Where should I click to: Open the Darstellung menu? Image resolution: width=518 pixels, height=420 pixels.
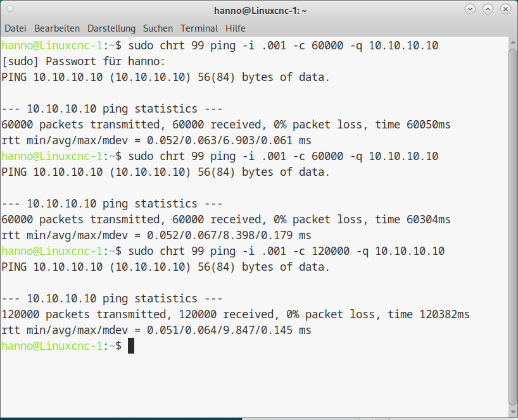[111, 28]
